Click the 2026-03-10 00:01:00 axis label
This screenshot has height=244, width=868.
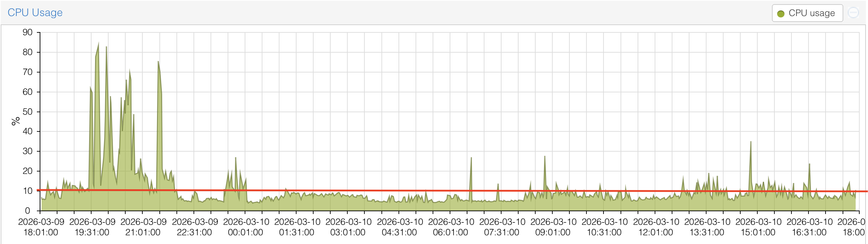(x=246, y=227)
